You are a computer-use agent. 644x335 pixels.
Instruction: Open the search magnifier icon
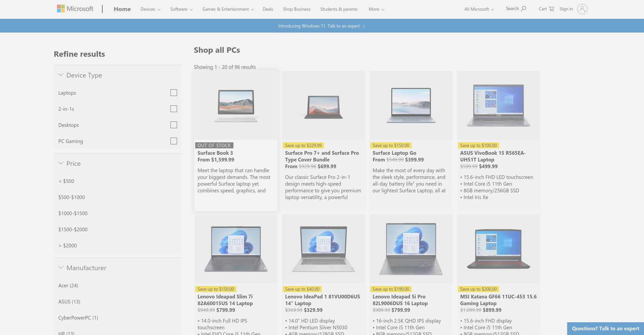[x=524, y=8]
